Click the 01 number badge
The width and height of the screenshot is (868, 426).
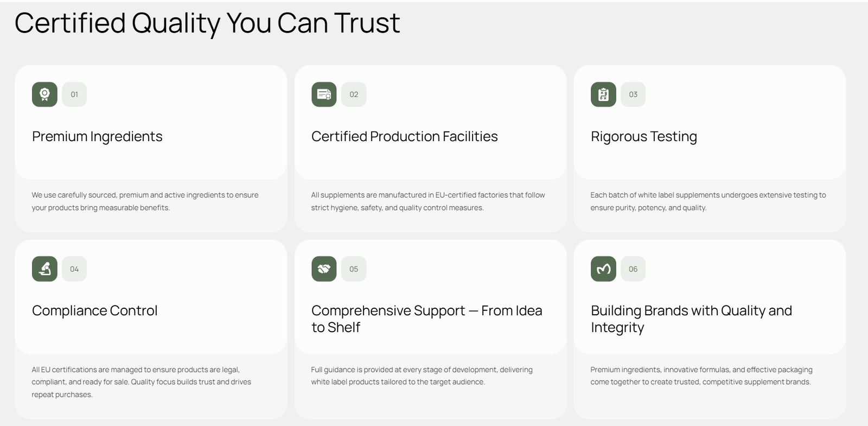coord(74,94)
